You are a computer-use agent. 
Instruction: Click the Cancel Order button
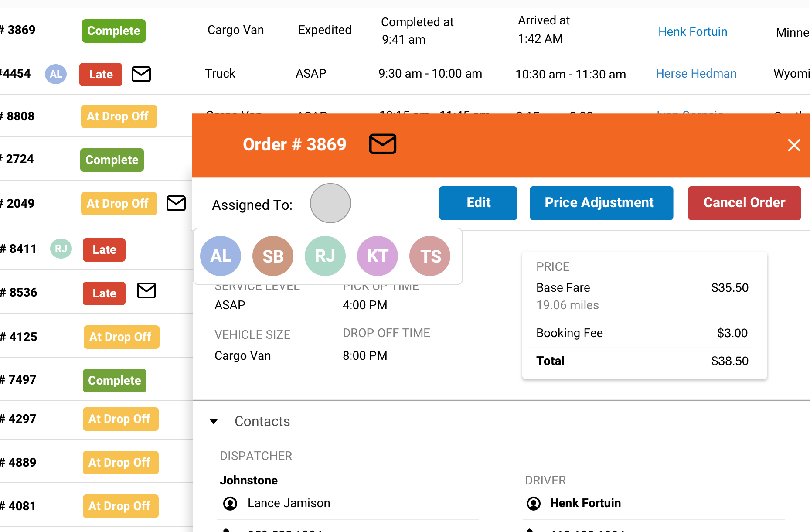744,203
